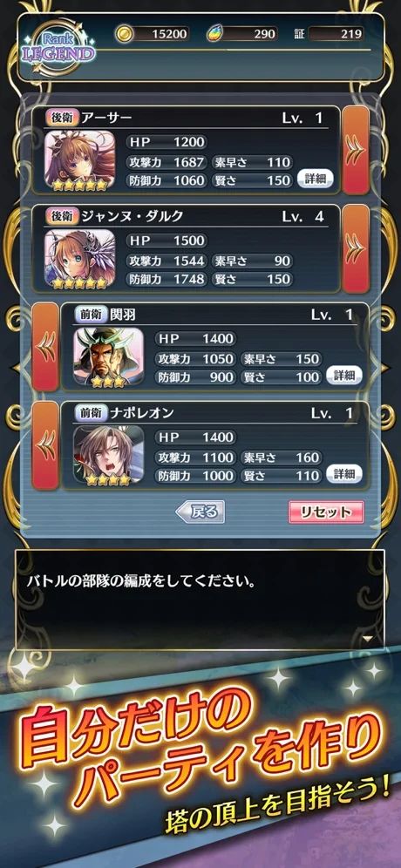This screenshot has height=868, width=401.
Task: Open 詳細 details for アーサー
Action: click(x=316, y=180)
